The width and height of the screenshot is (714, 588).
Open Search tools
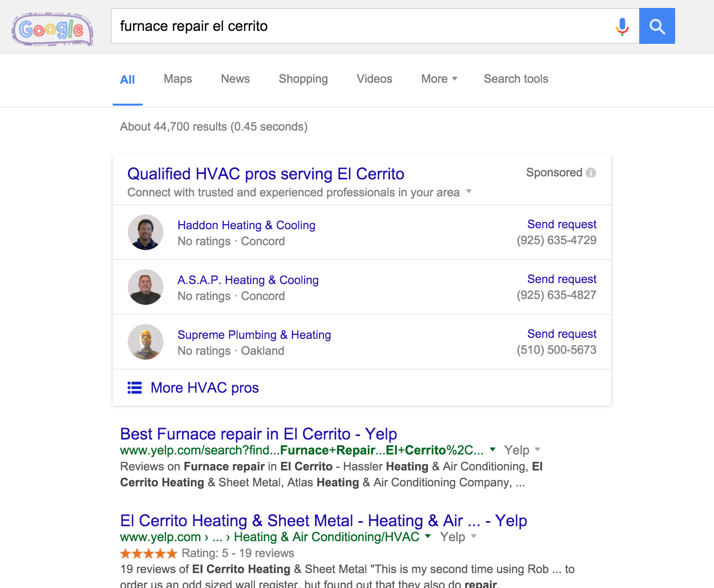(x=516, y=79)
